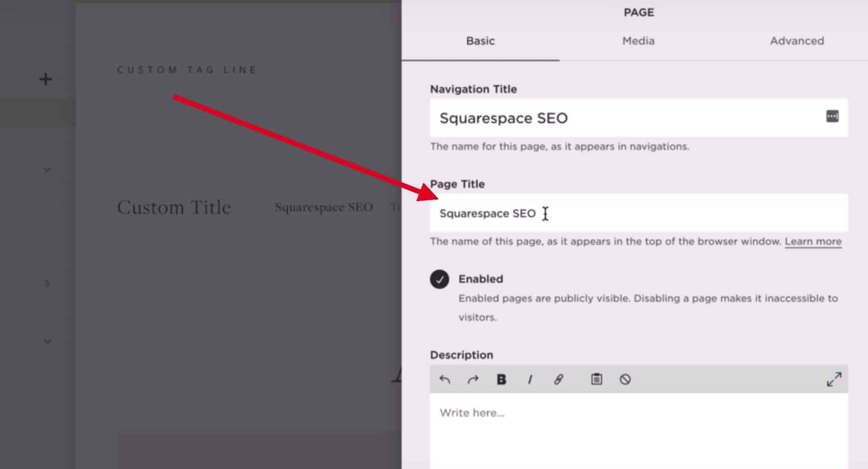
Task: Click the 'Enabled' label text
Action: coord(481,279)
